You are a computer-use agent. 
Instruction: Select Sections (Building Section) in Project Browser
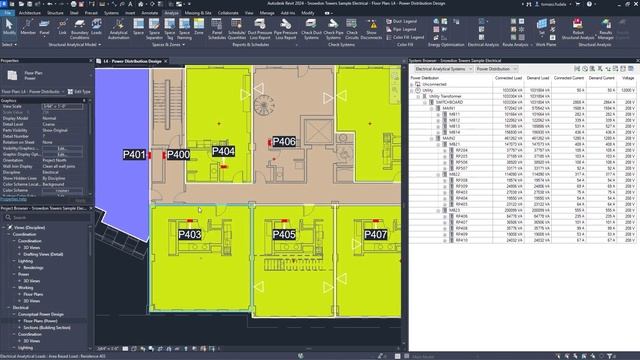pos(47,327)
